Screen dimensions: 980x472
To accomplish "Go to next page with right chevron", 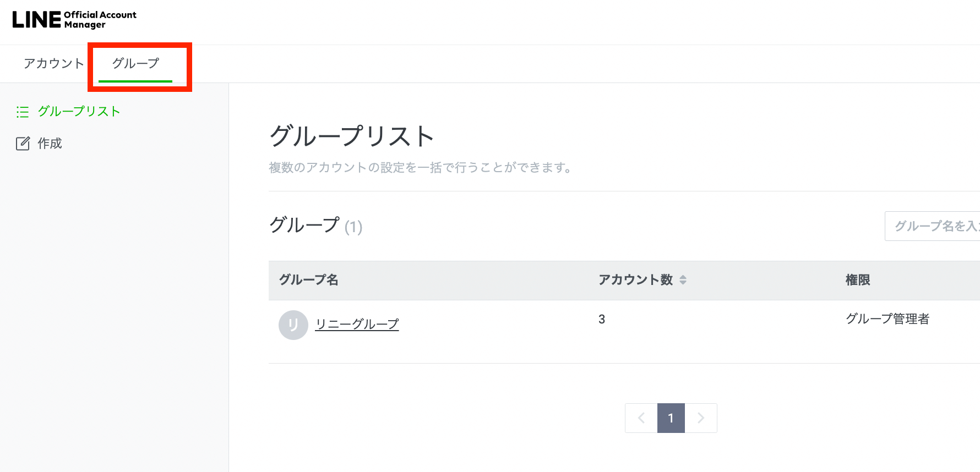I will click(x=701, y=418).
